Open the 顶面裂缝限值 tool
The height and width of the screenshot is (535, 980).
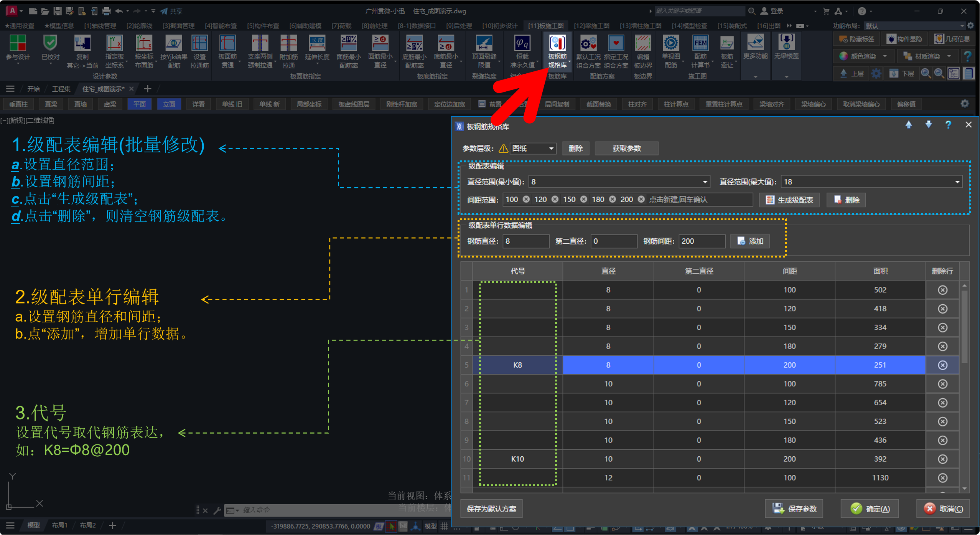point(484,51)
